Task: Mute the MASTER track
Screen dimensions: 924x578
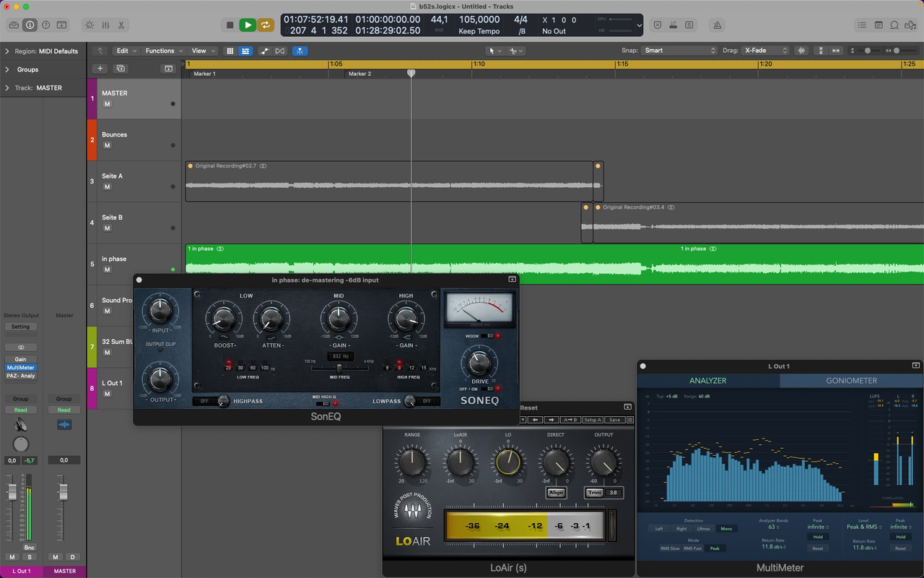Action: [107, 104]
